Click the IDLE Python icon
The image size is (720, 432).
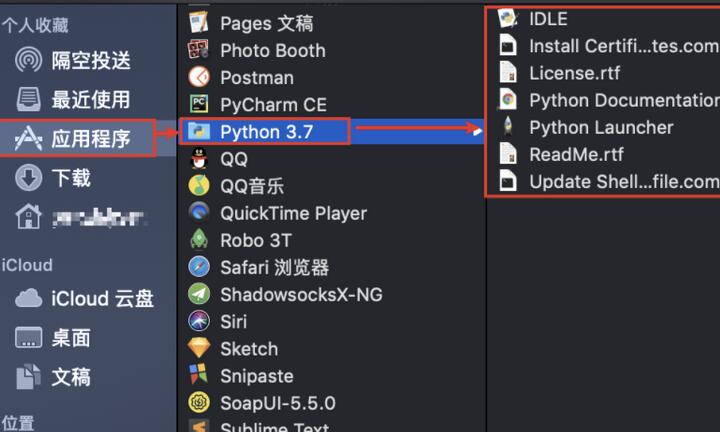(508, 18)
